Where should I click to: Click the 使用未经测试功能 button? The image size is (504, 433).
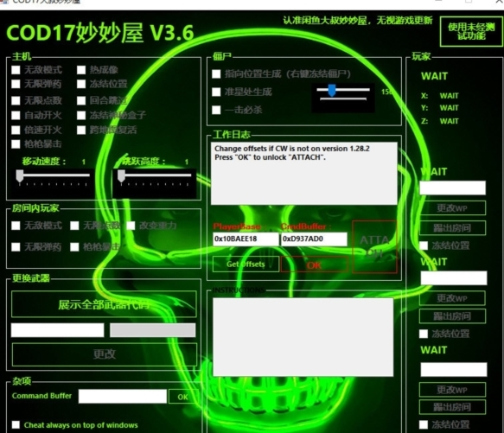(471, 31)
